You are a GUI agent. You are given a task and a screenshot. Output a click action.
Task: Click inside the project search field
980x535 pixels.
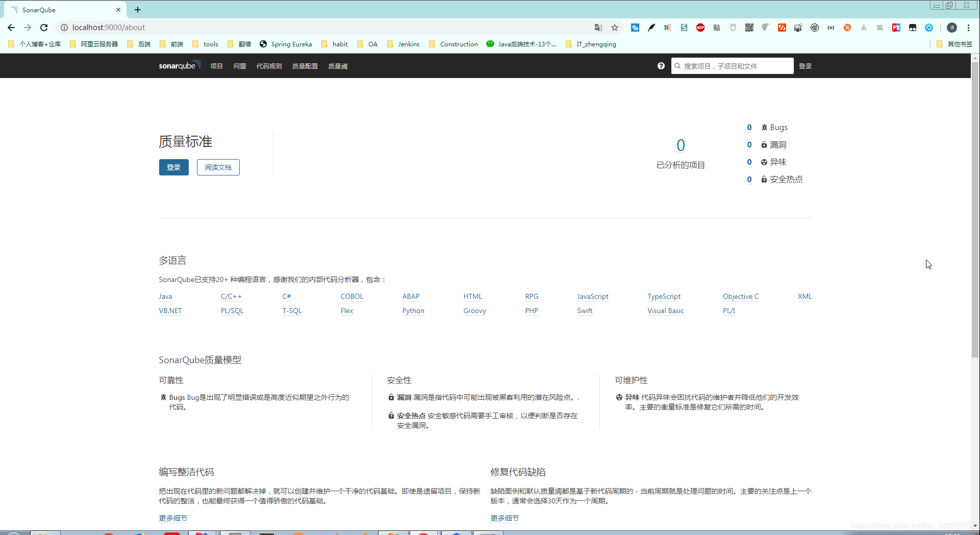pyautogui.click(x=732, y=65)
